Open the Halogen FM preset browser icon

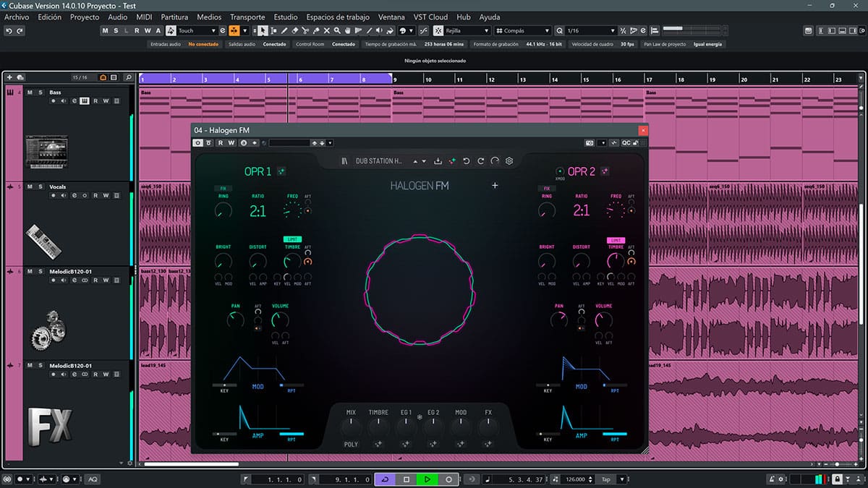click(x=345, y=161)
